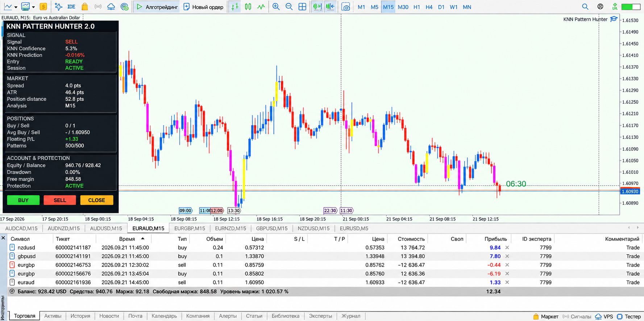Viewport: 644px width, 321px height.
Task: Open the Эксперты tab
Action: (320, 316)
